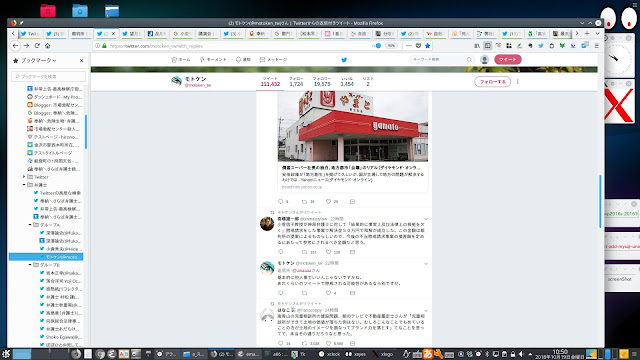Click the green butterfly extension icon
Screen dimensions: 640x360
coord(562,46)
